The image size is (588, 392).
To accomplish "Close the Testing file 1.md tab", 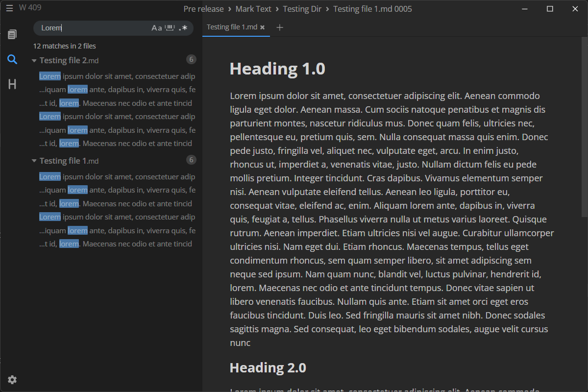I will [x=263, y=27].
